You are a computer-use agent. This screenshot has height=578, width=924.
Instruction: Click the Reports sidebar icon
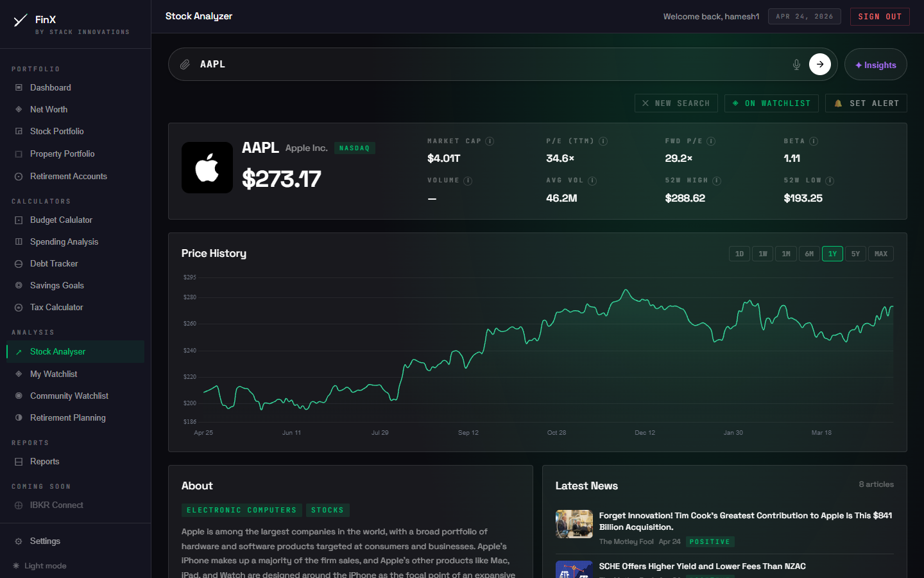(x=19, y=461)
